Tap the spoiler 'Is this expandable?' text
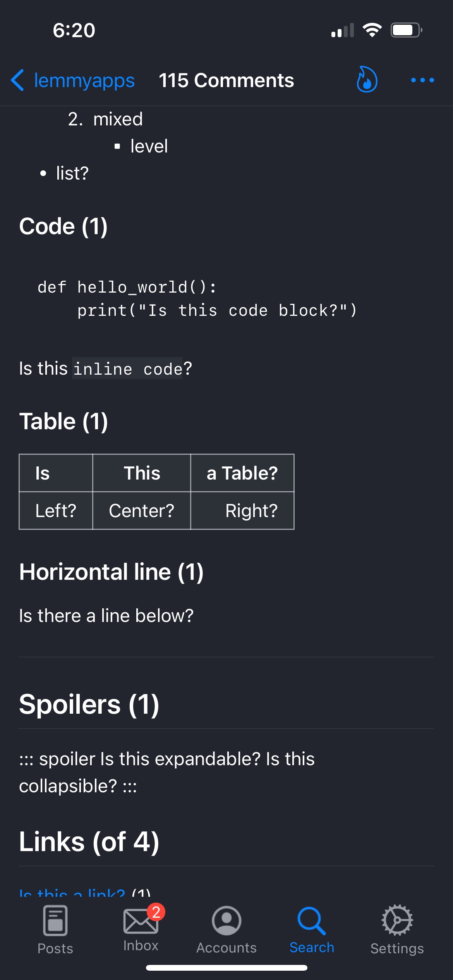The height and width of the screenshot is (980, 453). [x=180, y=759]
